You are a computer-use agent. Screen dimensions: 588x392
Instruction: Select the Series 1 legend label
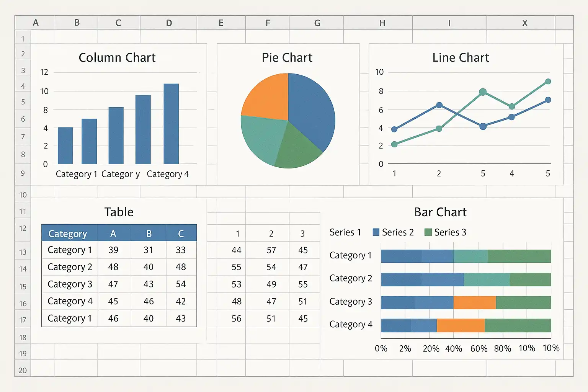345,232
